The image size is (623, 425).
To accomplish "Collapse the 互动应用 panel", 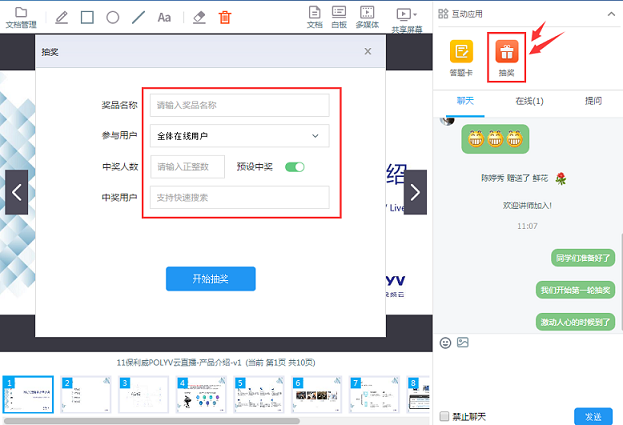I will click(611, 16).
